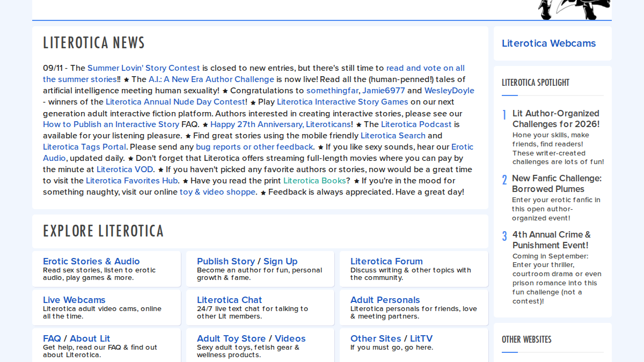Visit somethingfar's profile link
The width and height of the screenshot is (644, 362).
(333, 91)
